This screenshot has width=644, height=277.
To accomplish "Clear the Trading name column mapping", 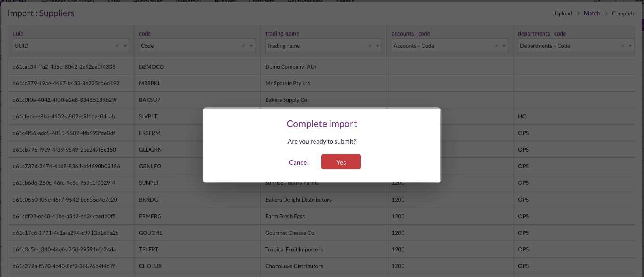I will pos(370,46).
